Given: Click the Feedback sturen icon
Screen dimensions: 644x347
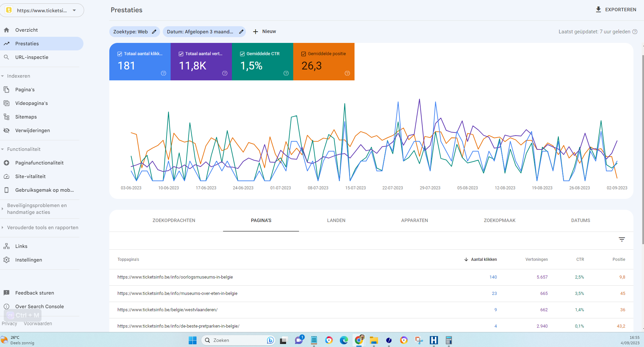Looking at the screenshot, I should [6, 293].
